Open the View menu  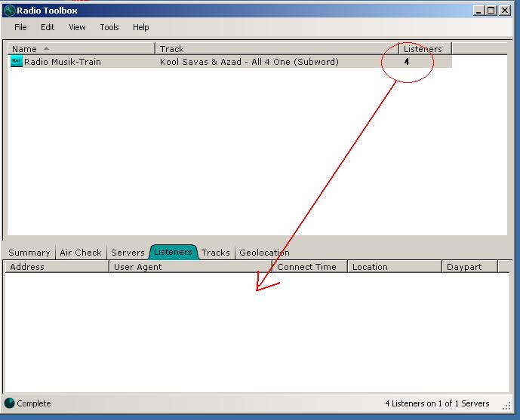point(77,27)
